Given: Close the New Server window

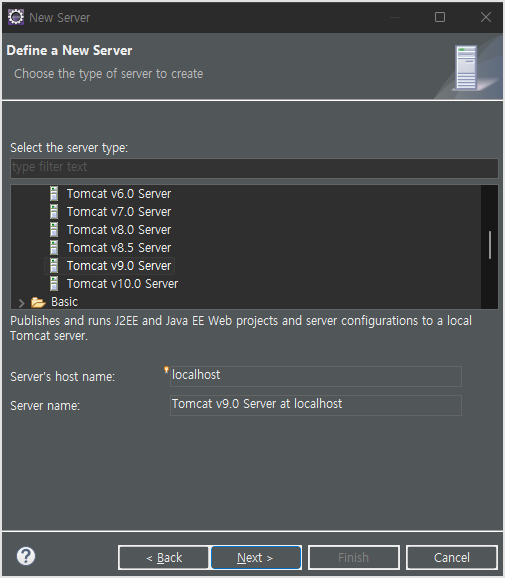Looking at the screenshot, I should pyautogui.click(x=486, y=17).
